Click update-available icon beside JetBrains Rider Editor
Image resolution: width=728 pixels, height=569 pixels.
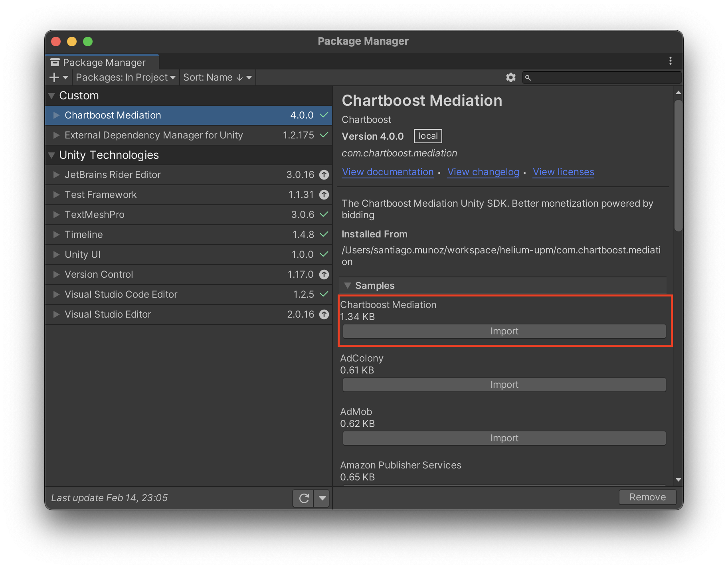pos(324,175)
